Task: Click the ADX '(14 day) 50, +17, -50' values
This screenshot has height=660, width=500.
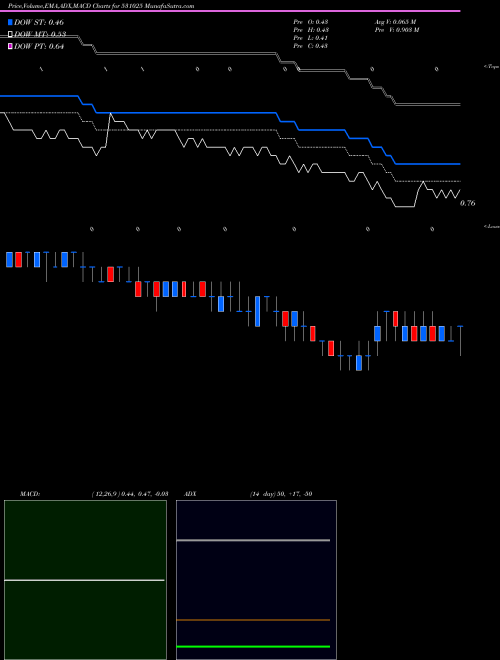Action: pos(281,494)
